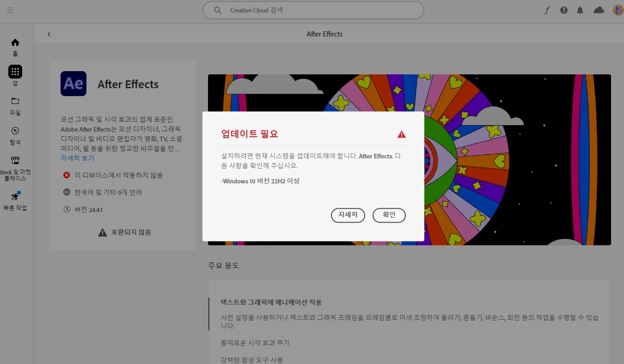Open Stock 및 마켓플레이스 in sidebar
624x364 pixels.
coord(15,168)
